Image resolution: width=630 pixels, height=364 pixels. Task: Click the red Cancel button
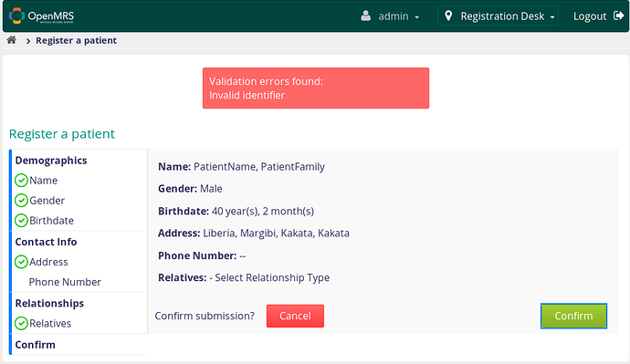tap(295, 316)
